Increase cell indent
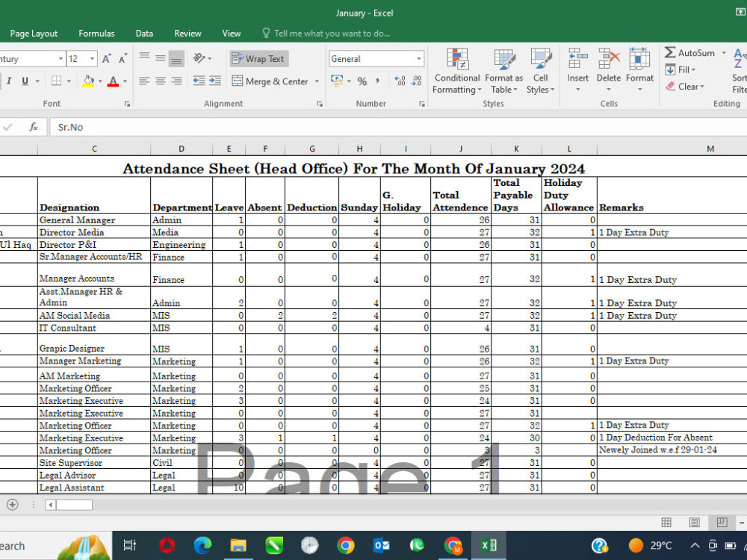Screen dimensions: 747x560 [215, 81]
